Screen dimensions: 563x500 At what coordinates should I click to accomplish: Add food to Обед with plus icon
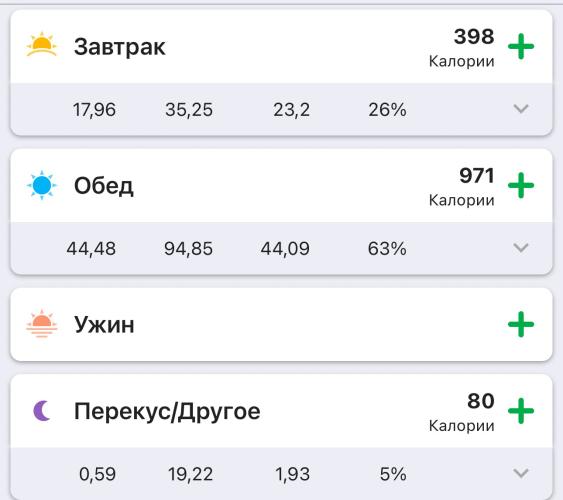[521, 185]
